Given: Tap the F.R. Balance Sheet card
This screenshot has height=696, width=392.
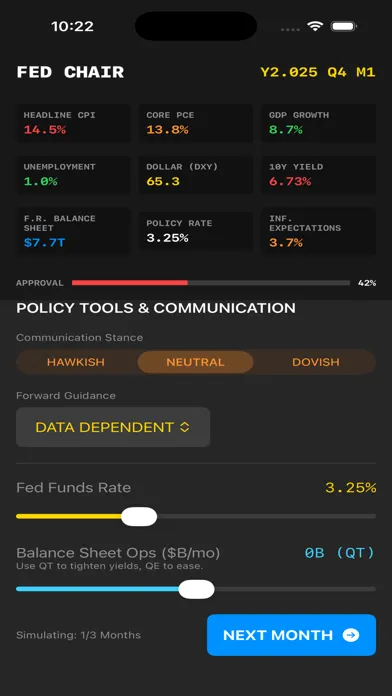Looking at the screenshot, I should coord(74,231).
